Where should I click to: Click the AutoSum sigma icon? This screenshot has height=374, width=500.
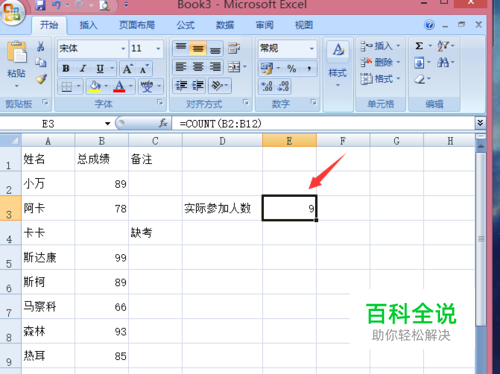[x=419, y=46]
